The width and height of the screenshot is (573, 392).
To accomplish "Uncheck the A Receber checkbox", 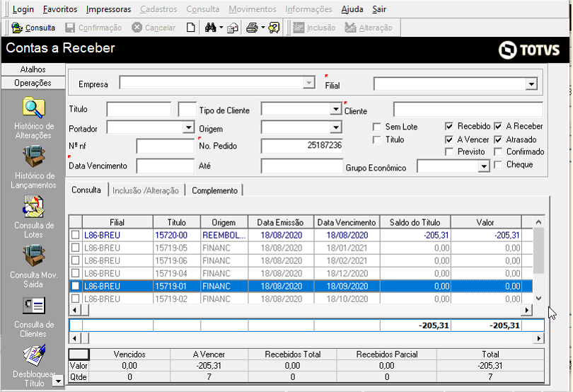I will click(498, 127).
